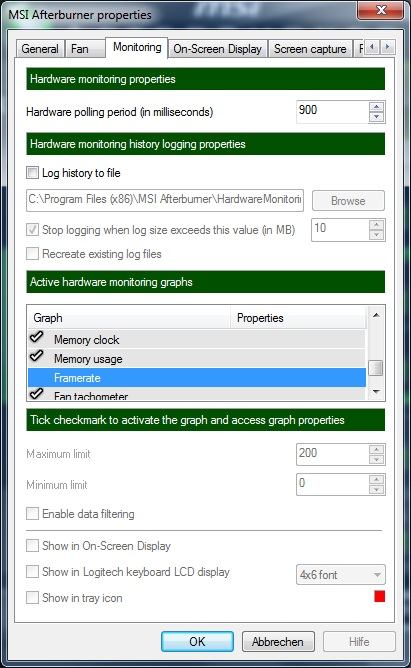Pick the red tray icon color swatch
The height and width of the screenshot is (668, 411).
point(379,596)
